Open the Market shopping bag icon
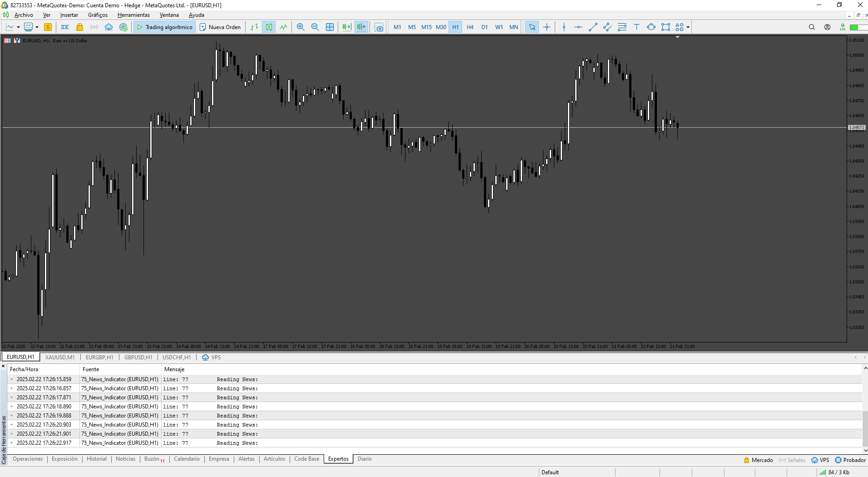The image size is (868, 477). (x=80, y=27)
